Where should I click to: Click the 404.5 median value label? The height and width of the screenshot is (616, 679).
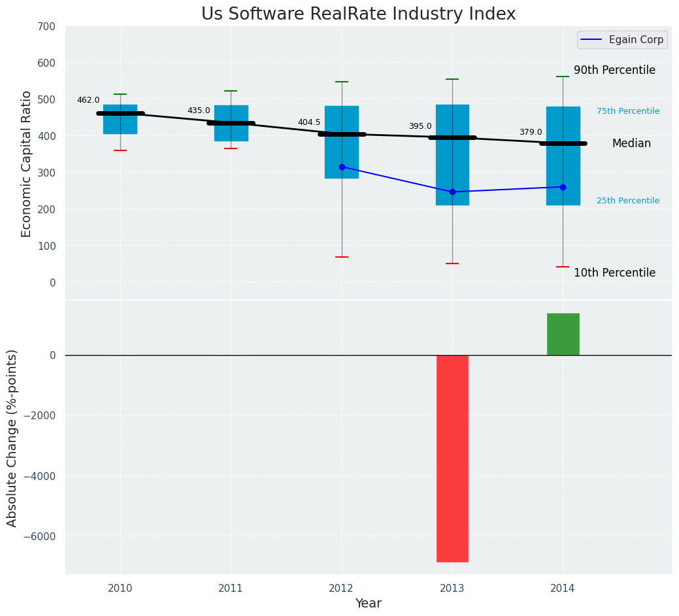coord(309,122)
